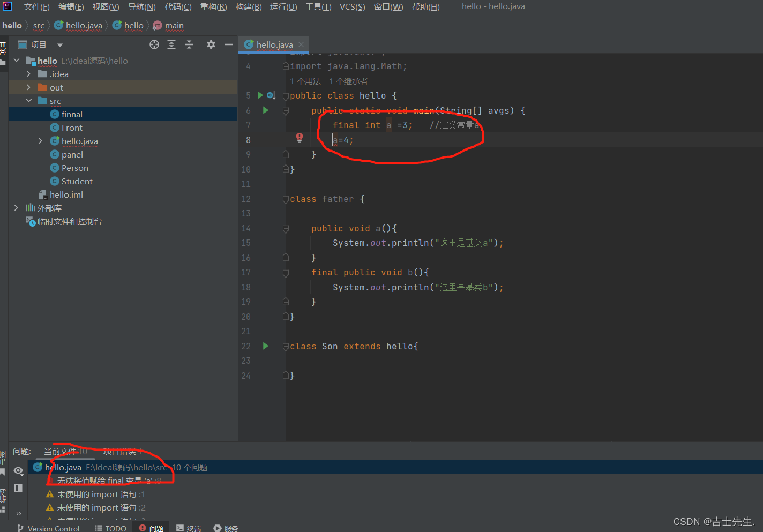Switch to 项目错误 problems tab
Image resolution: width=763 pixels, height=532 pixels.
coord(122,452)
